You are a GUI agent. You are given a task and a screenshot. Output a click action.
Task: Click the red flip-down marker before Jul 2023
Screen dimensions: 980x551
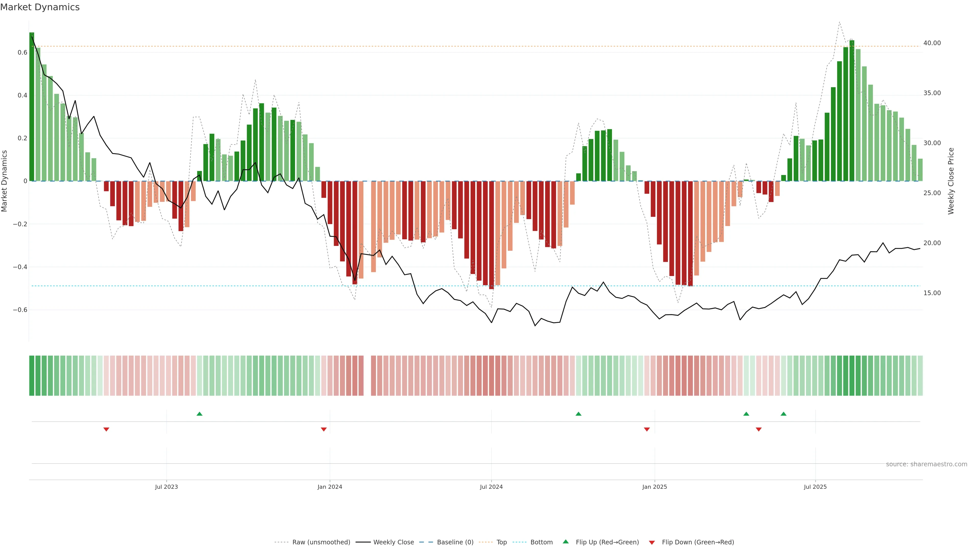coord(106,429)
